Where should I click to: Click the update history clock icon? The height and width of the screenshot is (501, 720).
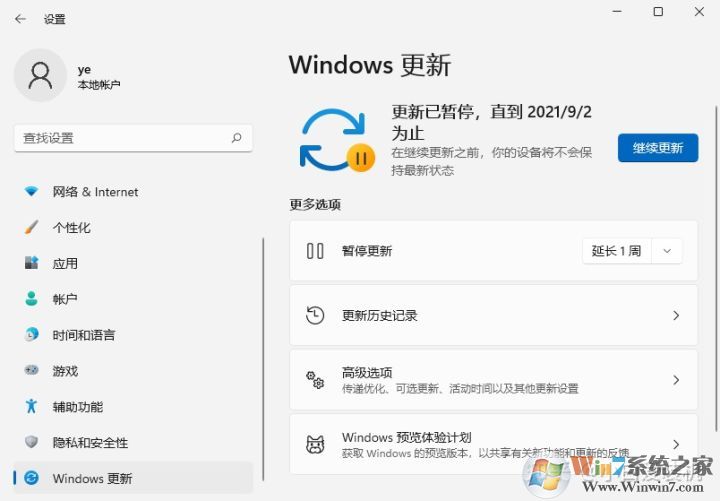tap(315, 315)
